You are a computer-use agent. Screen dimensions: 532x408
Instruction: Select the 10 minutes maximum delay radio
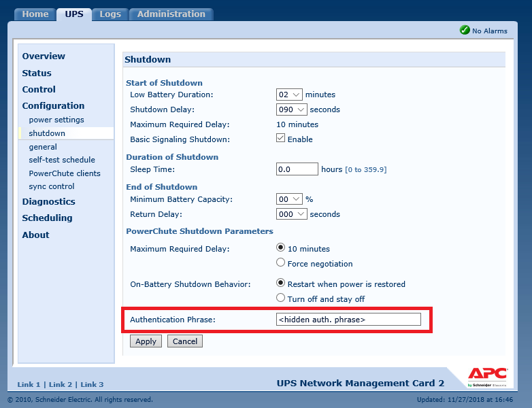click(x=280, y=248)
